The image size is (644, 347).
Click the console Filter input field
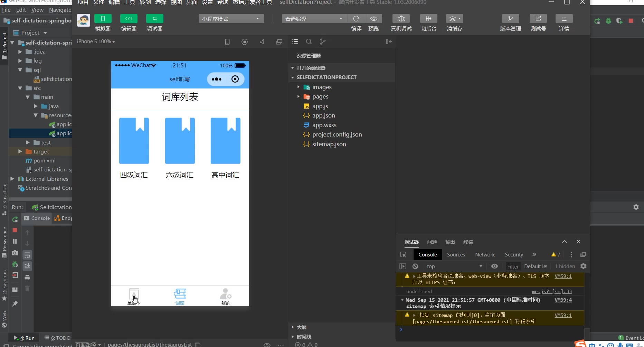coord(513,266)
